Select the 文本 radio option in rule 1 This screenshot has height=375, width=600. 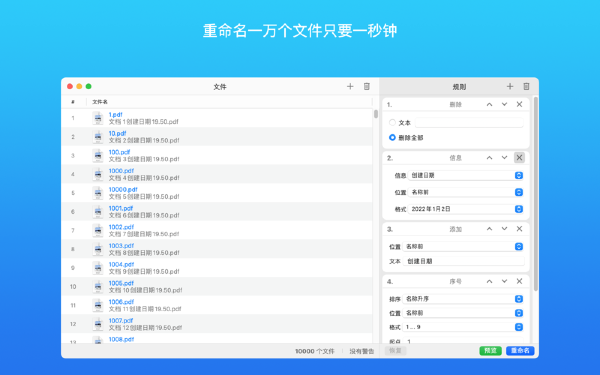[x=392, y=122]
